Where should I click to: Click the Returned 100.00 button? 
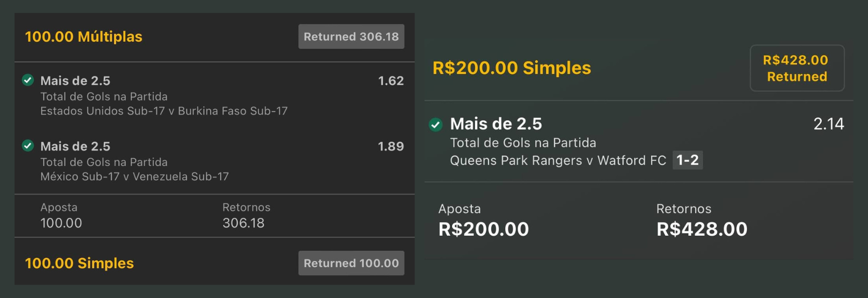[351, 263]
